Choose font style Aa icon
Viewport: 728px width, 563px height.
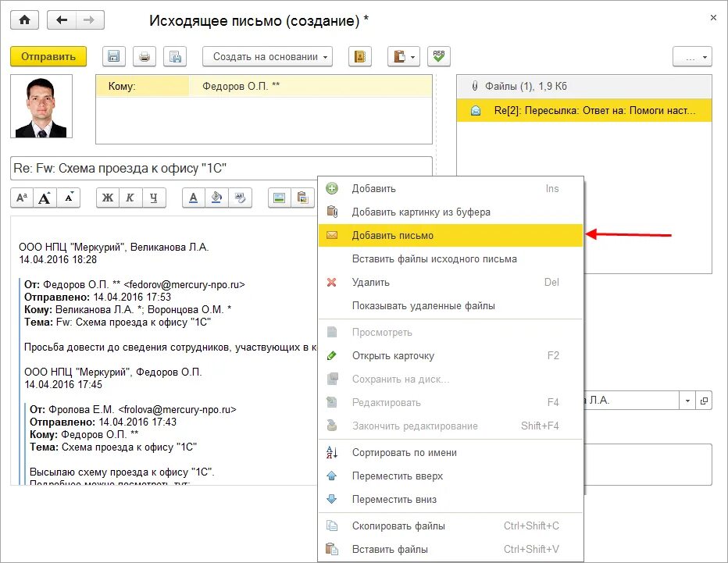click(x=22, y=198)
